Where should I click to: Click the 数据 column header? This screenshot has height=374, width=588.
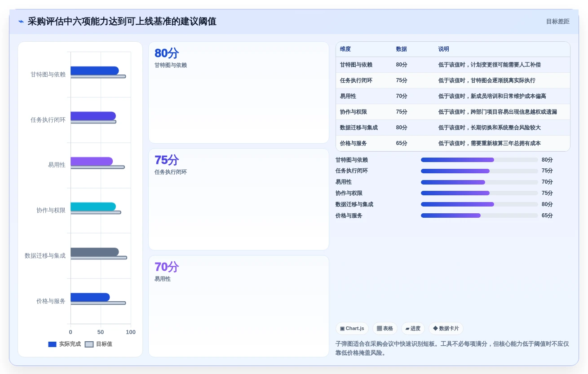(401, 49)
